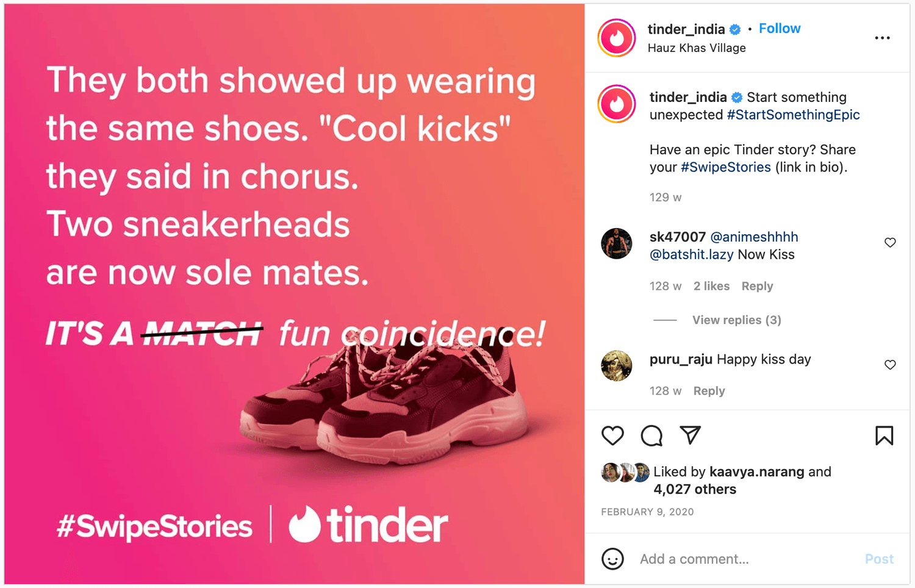
Task: Reply to puru_raju's comment
Action: (709, 391)
